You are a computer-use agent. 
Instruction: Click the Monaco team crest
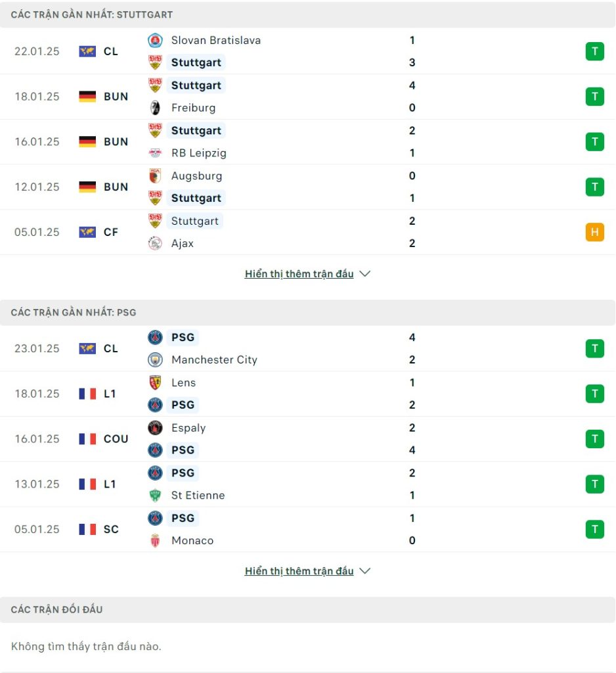(155, 540)
